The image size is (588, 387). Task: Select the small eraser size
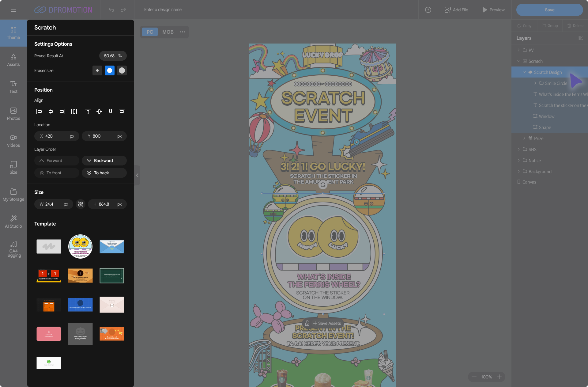(x=97, y=70)
